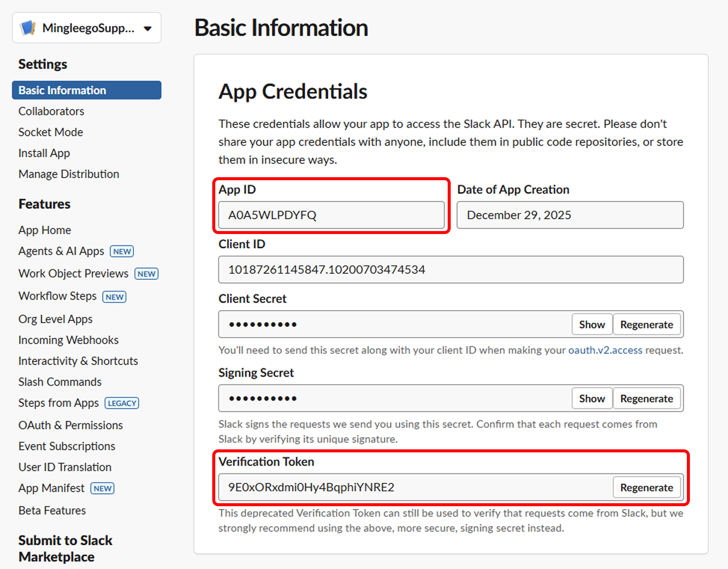Click the Client ID value field
728x569 pixels.
click(x=451, y=270)
